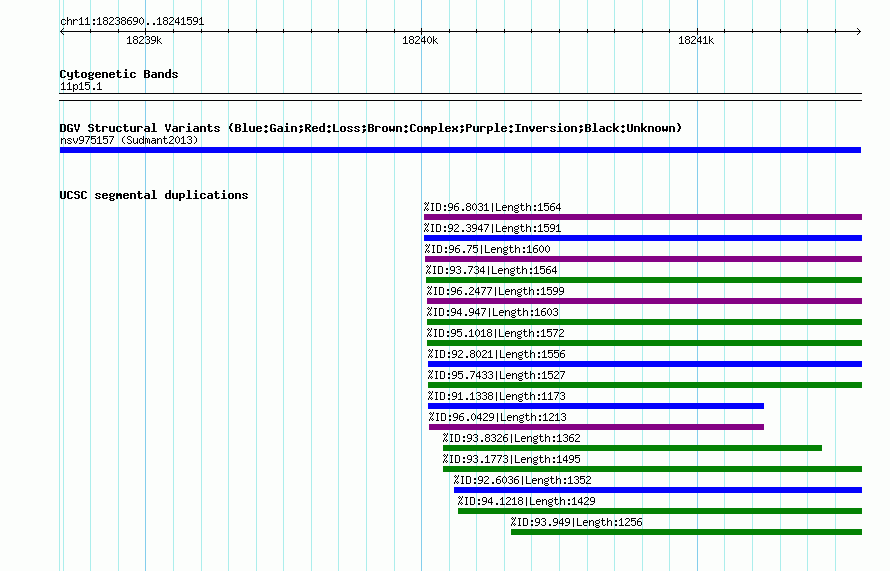890x571 pixels.
Task: Select the blue bar under %ID:91.1338
Action: pyautogui.click(x=595, y=406)
